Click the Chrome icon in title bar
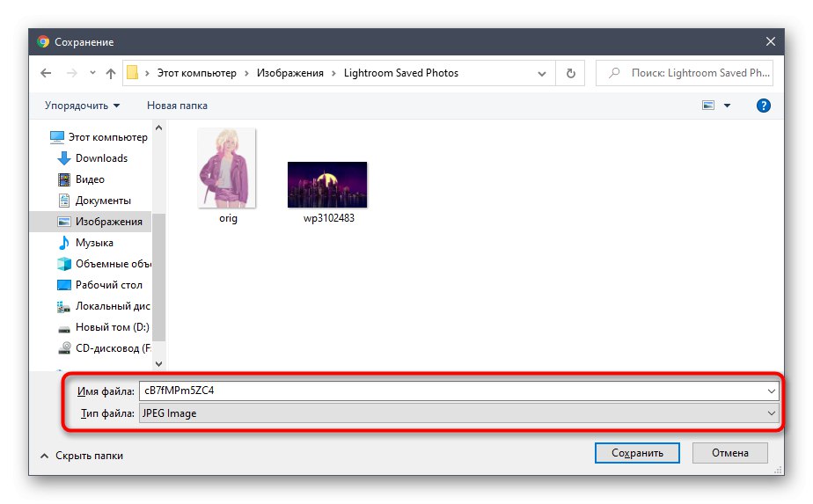Viewport: 813px width, 504px height. point(44,41)
